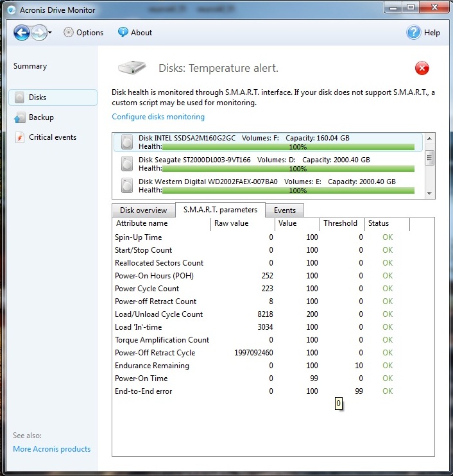The width and height of the screenshot is (453, 476).
Task: Select Endurance Remaining row
Action: click(x=262, y=366)
